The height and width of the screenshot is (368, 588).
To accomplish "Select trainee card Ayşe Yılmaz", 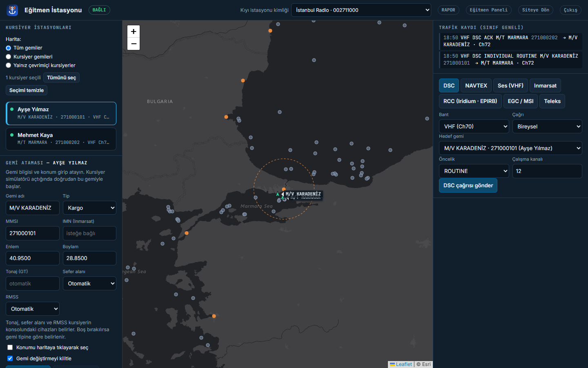I will point(61,113).
